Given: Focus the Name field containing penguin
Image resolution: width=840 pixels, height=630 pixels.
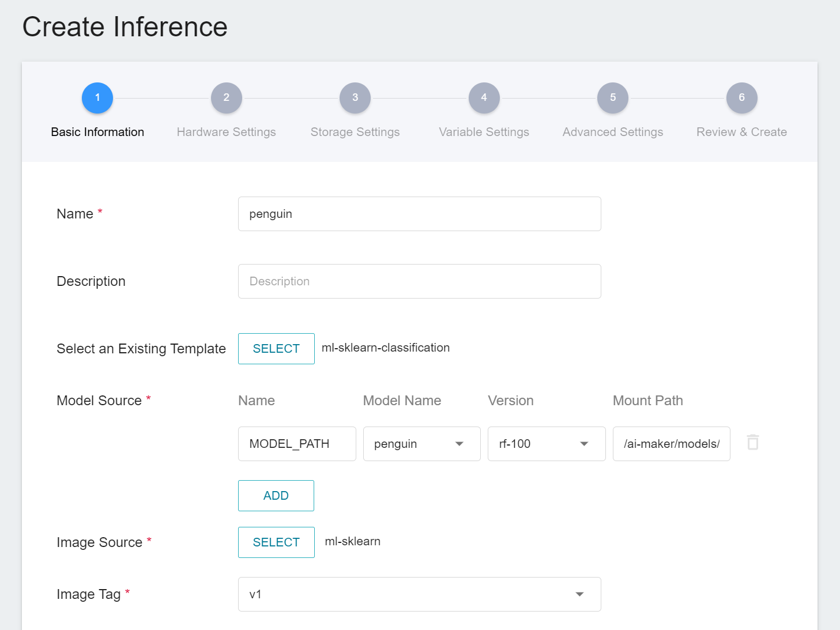Looking at the screenshot, I should tap(419, 214).
